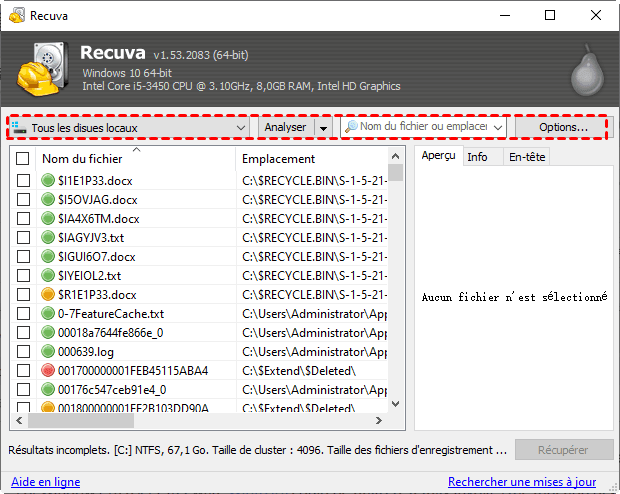The image size is (620, 494).
Task: Click 'Rechercher une mises à jour' link
Action: (522, 482)
